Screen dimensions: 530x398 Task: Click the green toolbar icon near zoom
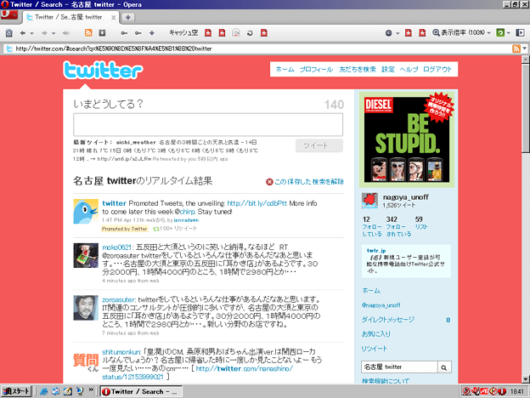pyautogui.click(x=500, y=33)
